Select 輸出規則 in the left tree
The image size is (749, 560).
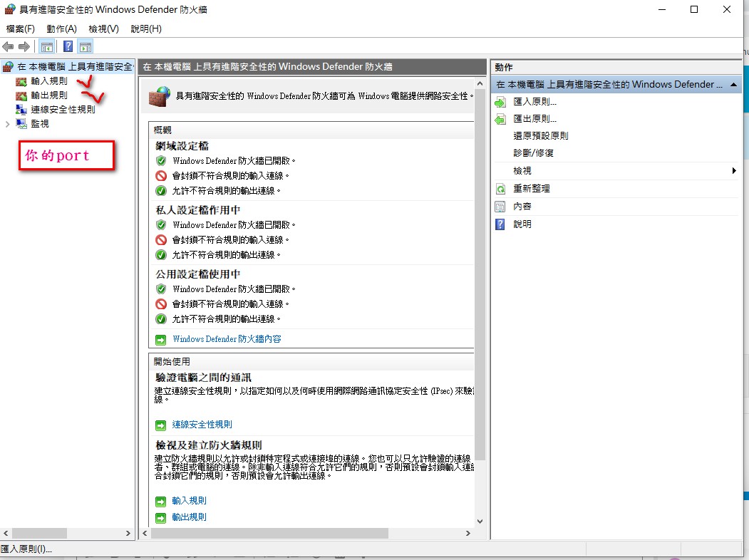(49, 95)
